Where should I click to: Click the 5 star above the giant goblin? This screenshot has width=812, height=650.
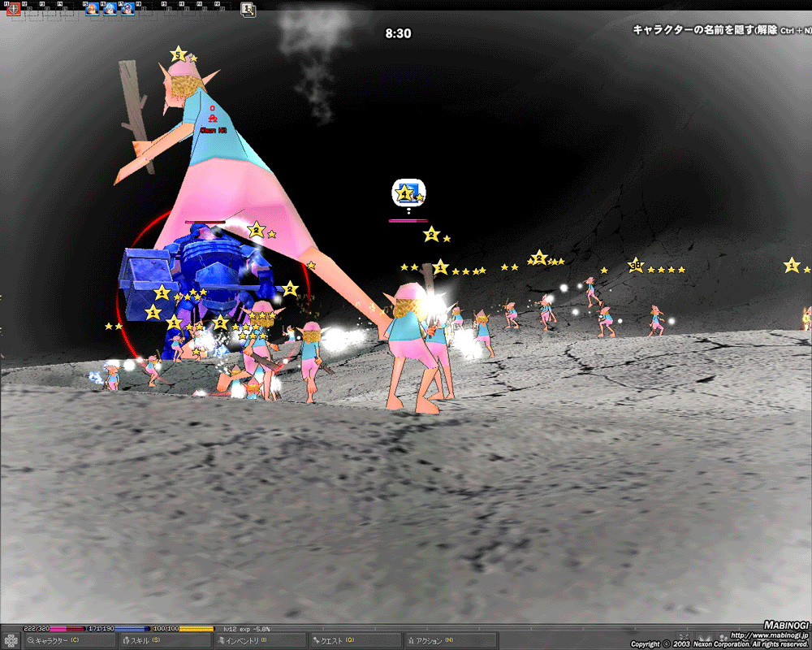178,54
